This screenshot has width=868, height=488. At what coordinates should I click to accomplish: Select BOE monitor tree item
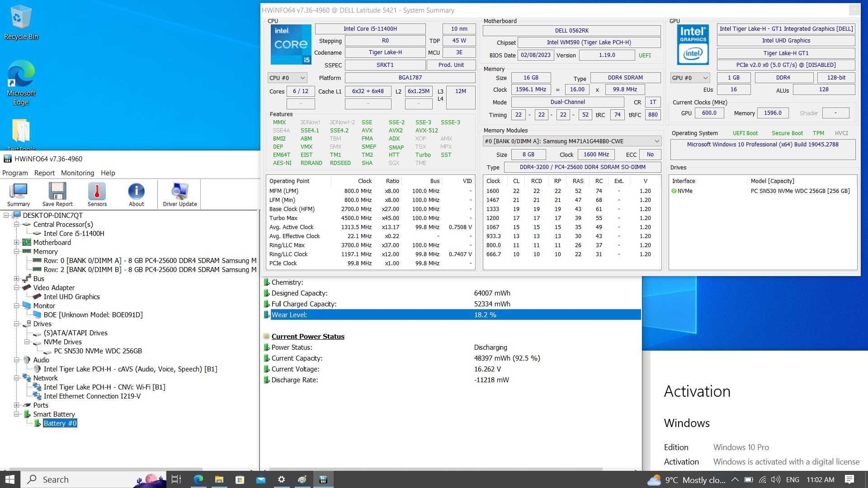[x=93, y=314]
